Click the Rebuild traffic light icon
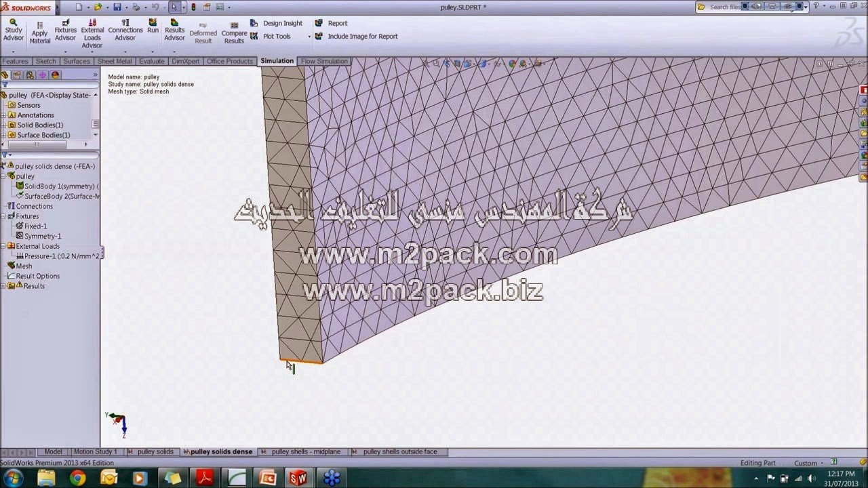 coord(193,7)
